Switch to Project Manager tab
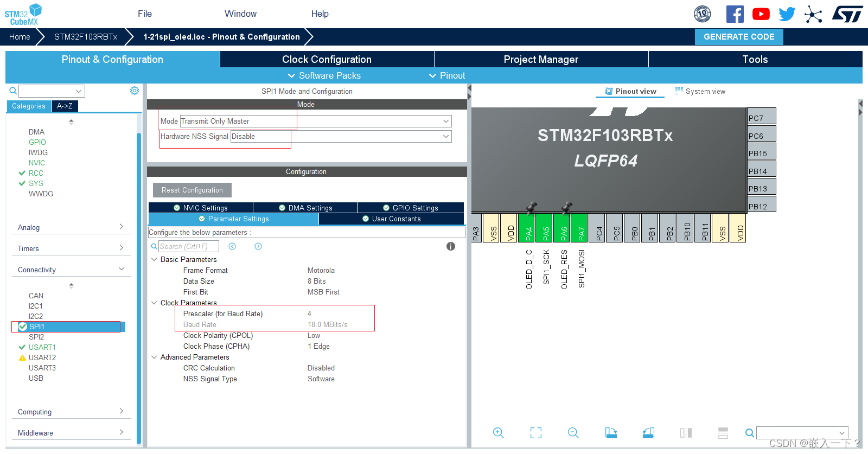 click(541, 59)
